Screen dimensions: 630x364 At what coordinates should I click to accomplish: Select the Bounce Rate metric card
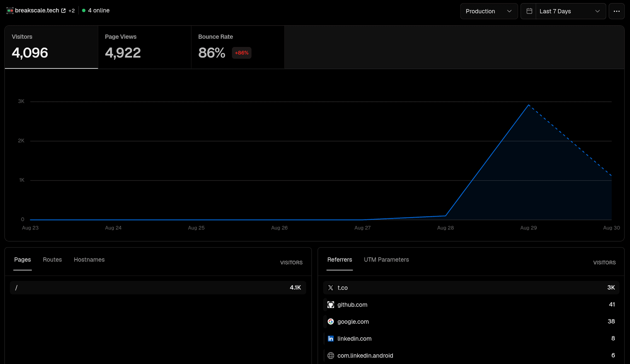pos(238,47)
